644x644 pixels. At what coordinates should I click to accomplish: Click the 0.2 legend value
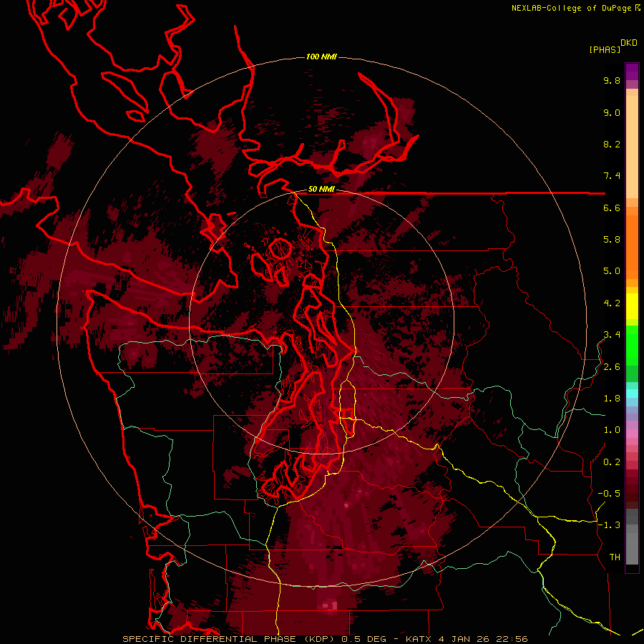pyautogui.click(x=612, y=462)
